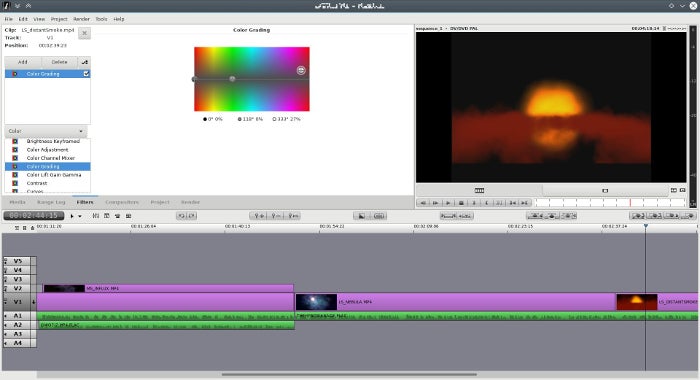Open the Render menu
The image size is (700, 380).
[x=81, y=19]
